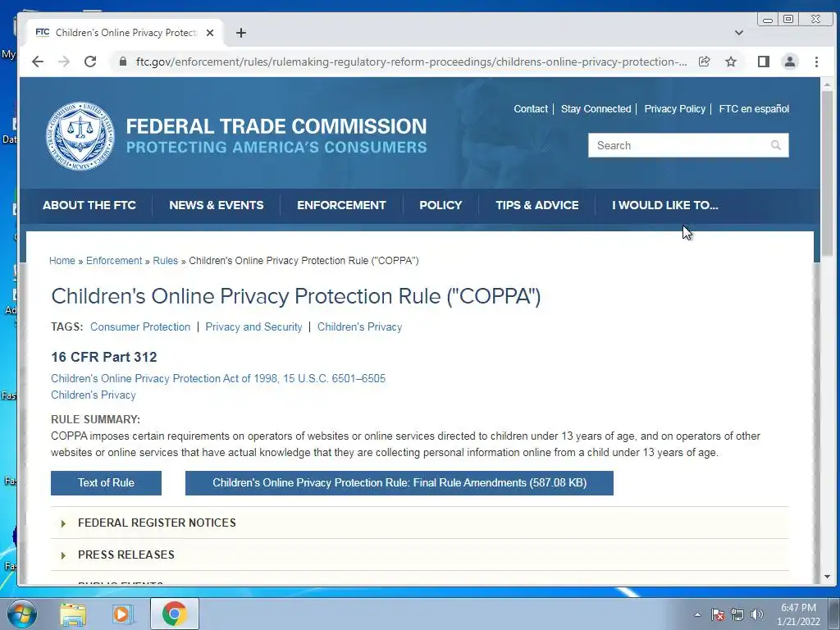
Task: Open the Chrome three-dot menu
Action: pos(816,62)
